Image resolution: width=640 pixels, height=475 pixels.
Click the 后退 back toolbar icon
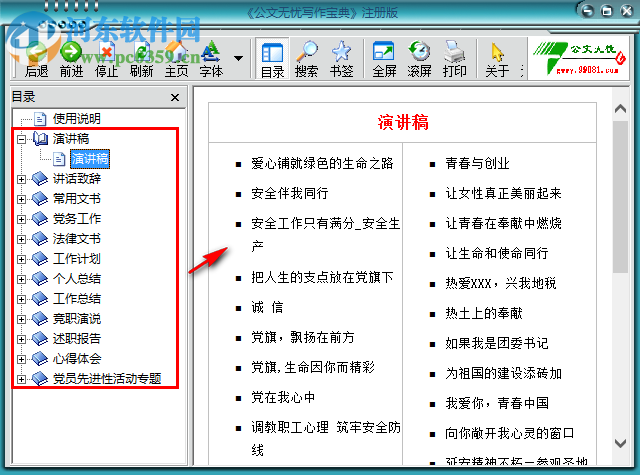pos(36,60)
